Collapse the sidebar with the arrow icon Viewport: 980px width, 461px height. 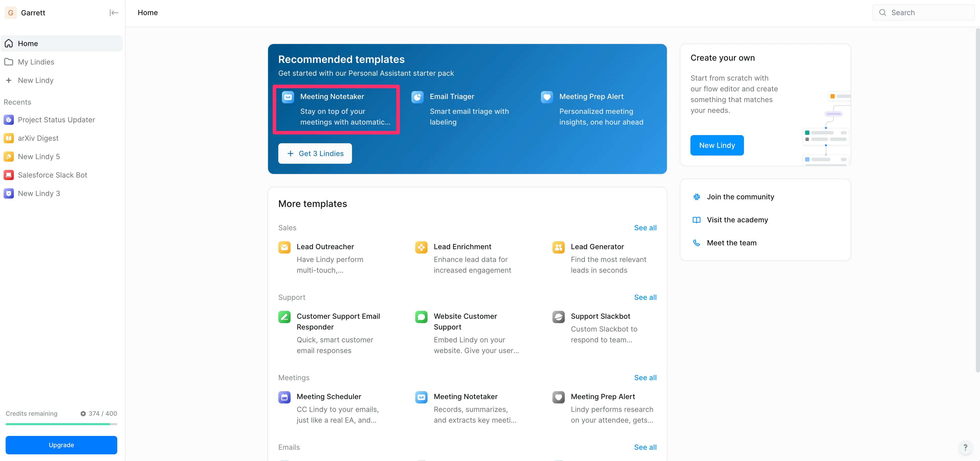[114, 13]
